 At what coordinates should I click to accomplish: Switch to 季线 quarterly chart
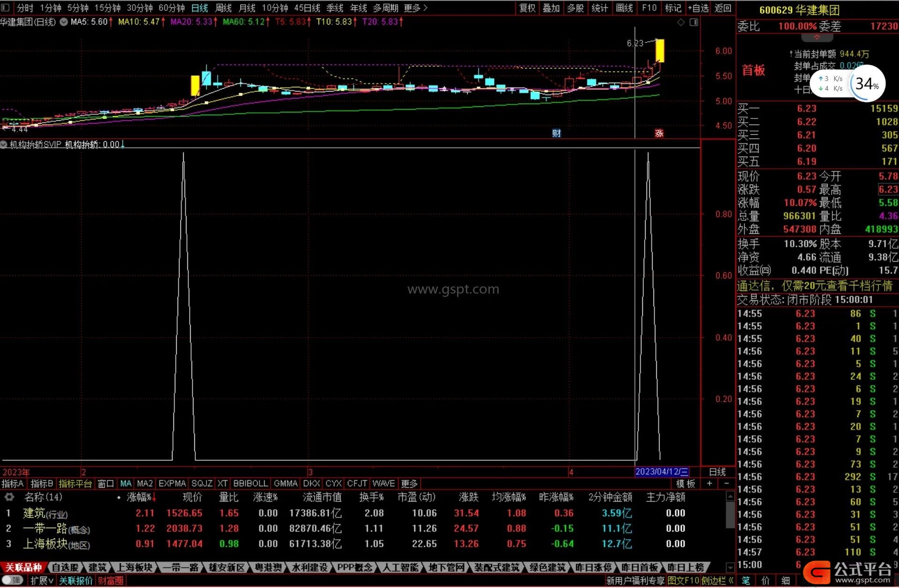point(334,8)
